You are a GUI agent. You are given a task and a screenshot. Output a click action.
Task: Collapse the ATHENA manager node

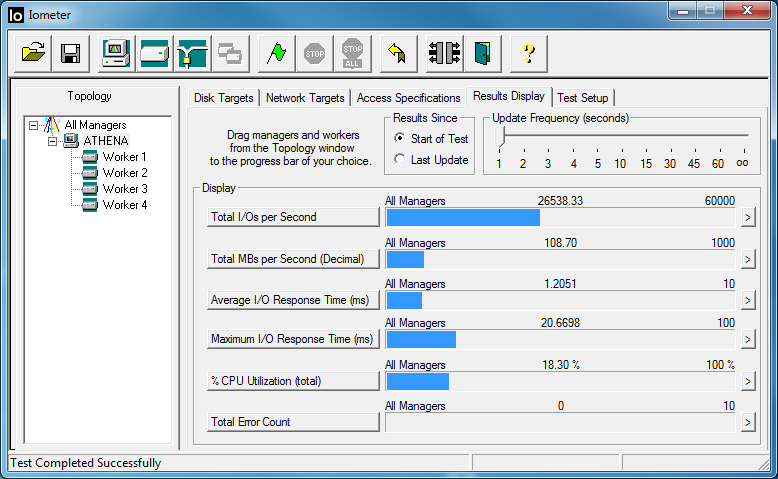53,141
